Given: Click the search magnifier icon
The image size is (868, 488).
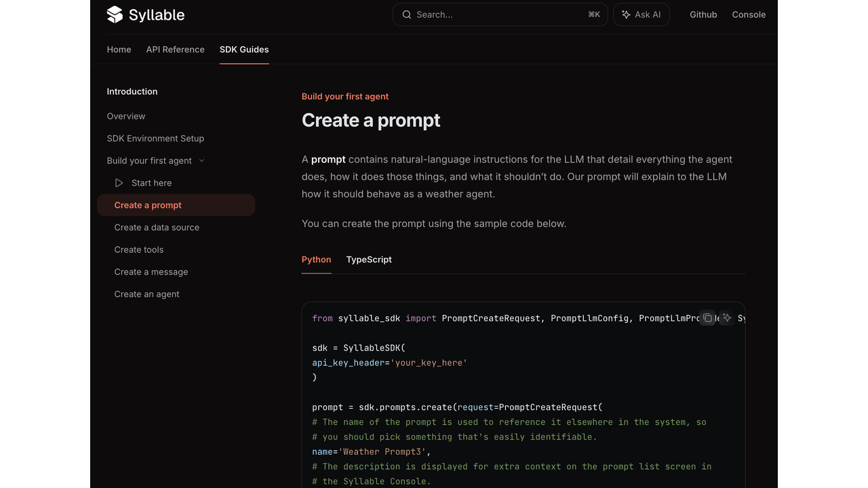Looking at the screenshot, I should click(x=407, y=14).
